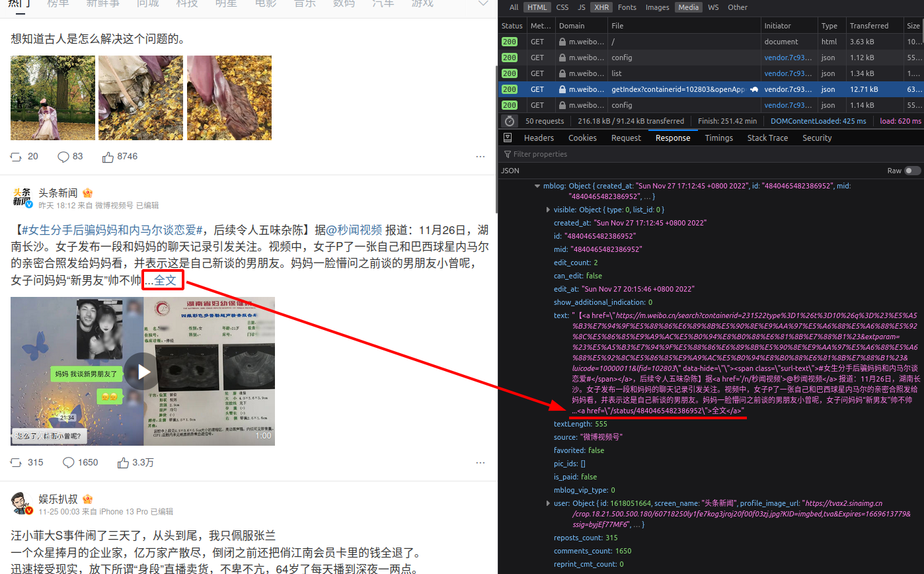The height and width of the screenshot is (574, 924).
Task: Enable the Fonts request filter
Action: pos(627,7)
